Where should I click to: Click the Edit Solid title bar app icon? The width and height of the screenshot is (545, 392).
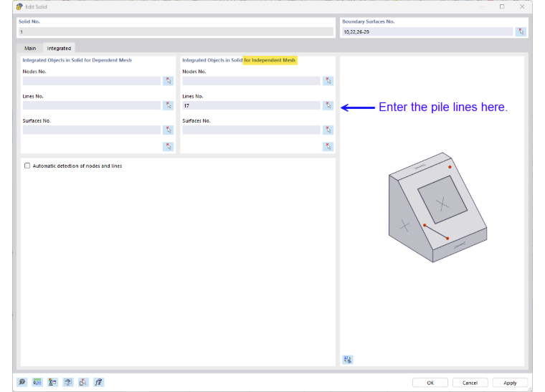tap(19, 6)
